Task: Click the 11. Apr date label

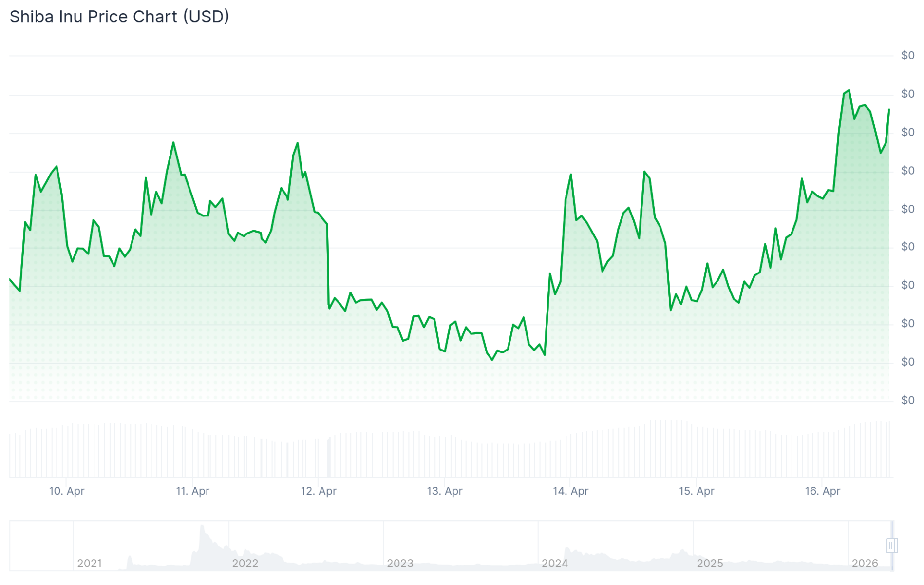Action: (192, 491)
